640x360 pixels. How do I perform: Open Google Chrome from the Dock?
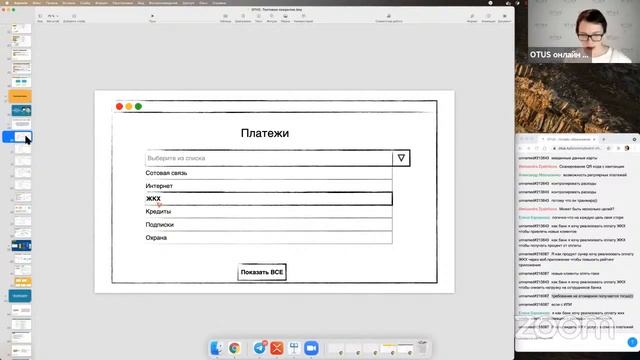234,348
